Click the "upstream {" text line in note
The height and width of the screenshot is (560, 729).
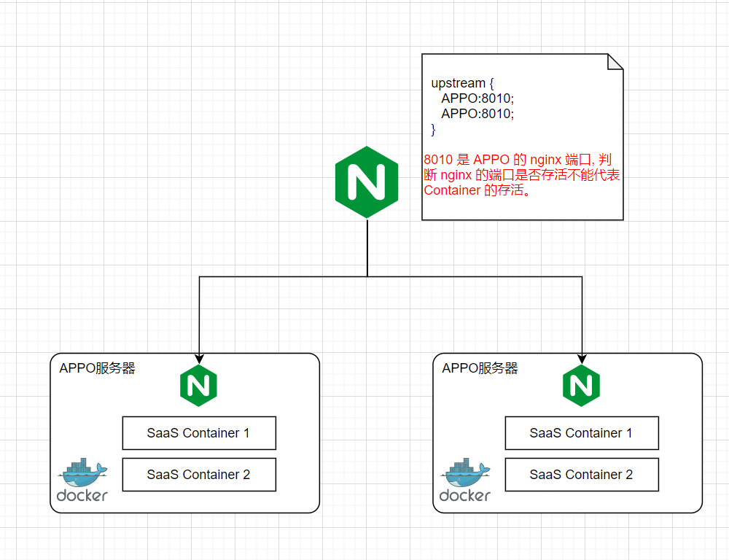[458, 83]
